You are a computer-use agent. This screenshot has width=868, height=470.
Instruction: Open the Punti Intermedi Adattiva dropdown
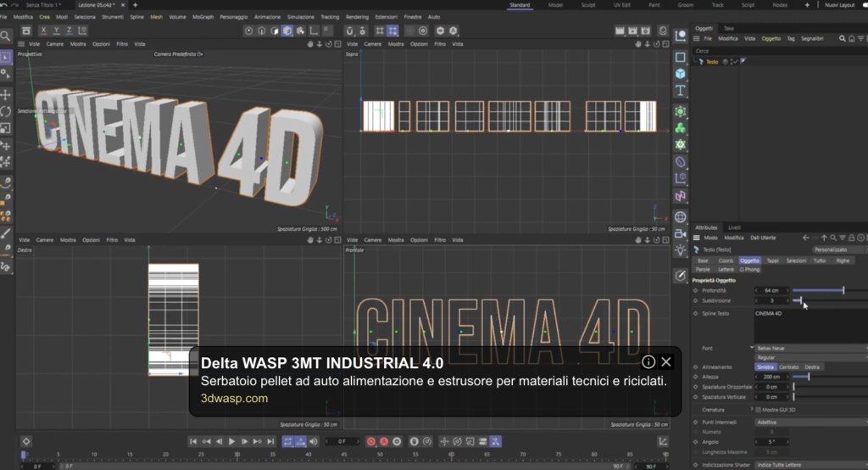(x=811, y=422)
